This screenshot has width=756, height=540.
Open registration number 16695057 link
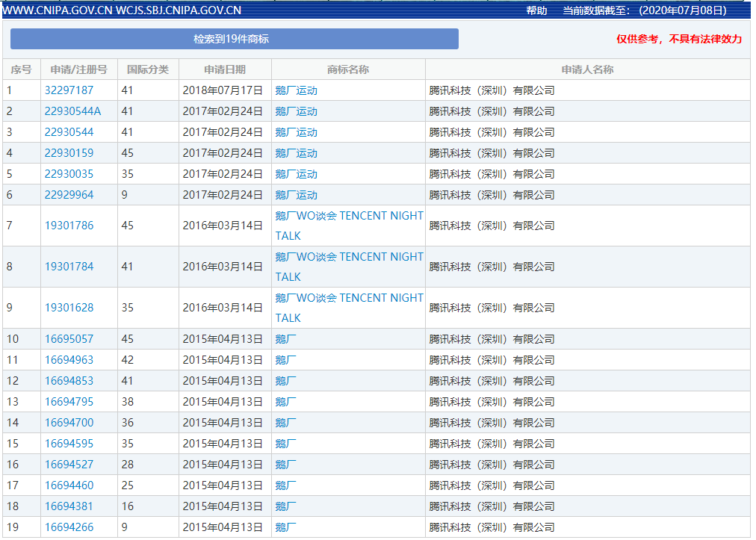[x=69, y=339]
